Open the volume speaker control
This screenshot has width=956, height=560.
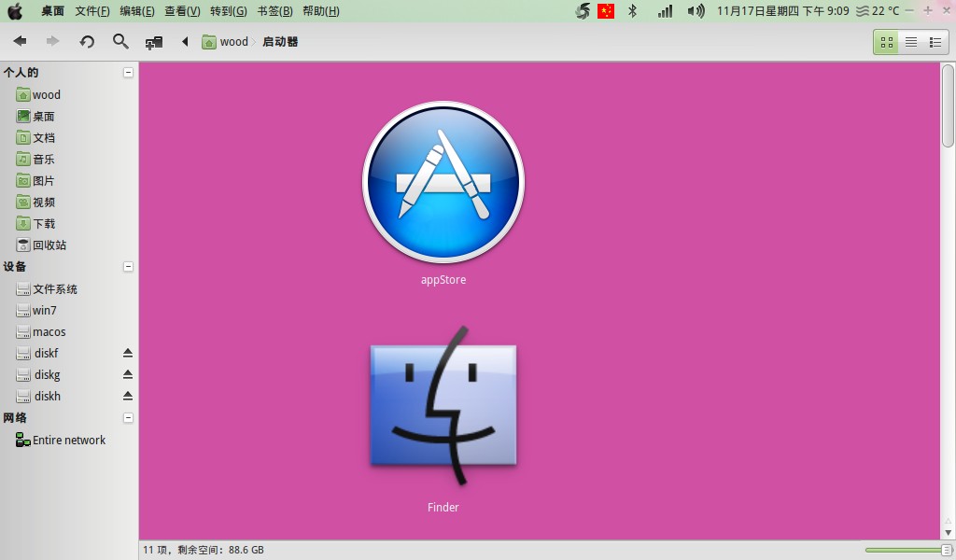[x=696, y=11]
